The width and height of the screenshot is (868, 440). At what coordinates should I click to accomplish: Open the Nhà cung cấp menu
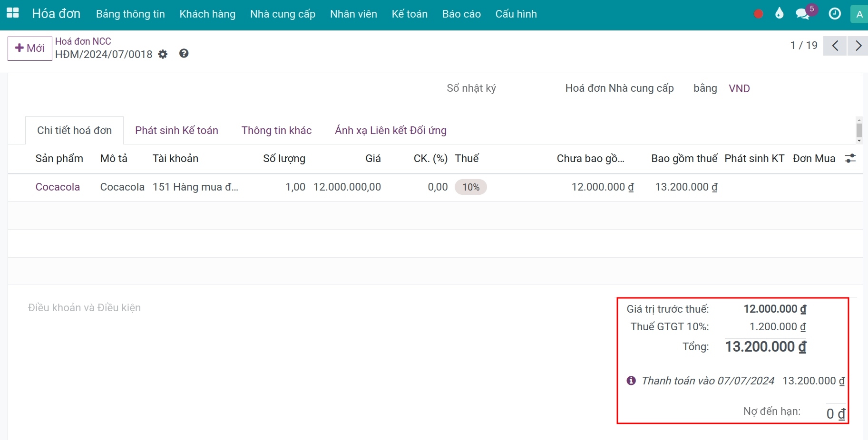coord(283,14)
